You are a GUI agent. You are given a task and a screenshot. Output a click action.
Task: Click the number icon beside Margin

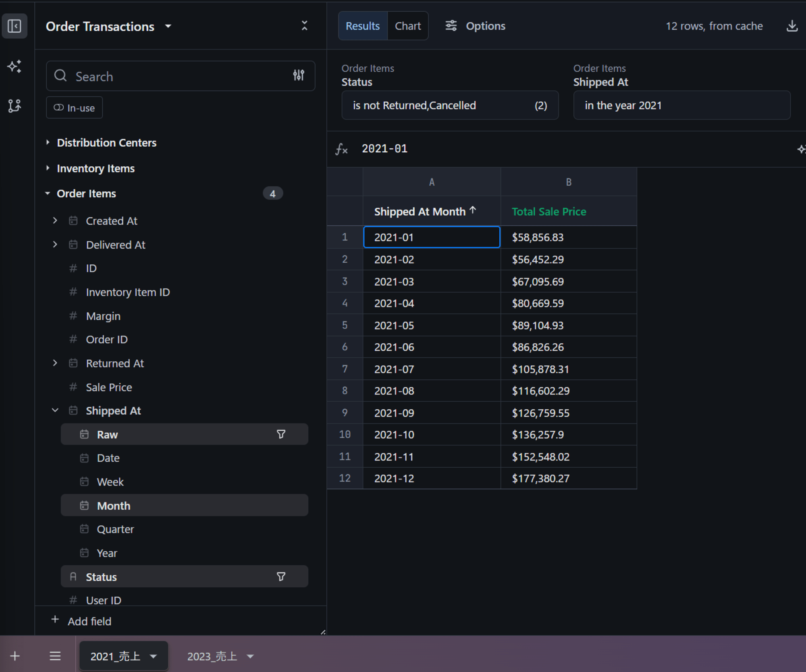click(73, 315)
